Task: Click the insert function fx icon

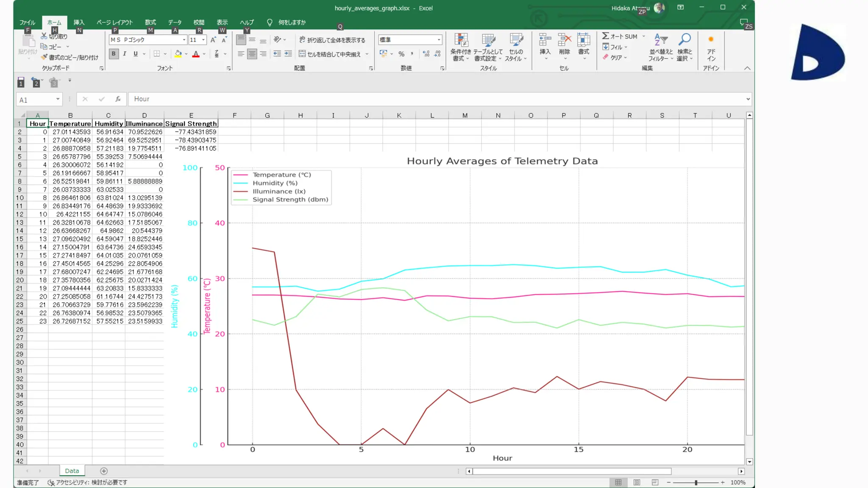Action: [x=118, y=99]
